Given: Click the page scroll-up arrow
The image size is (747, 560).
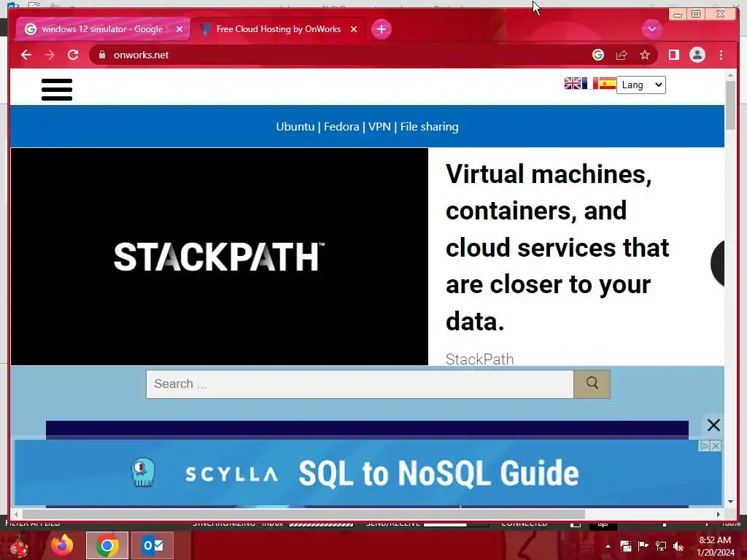Looking at the screenshot, I should pyautogui.click(x=730, y=75).
